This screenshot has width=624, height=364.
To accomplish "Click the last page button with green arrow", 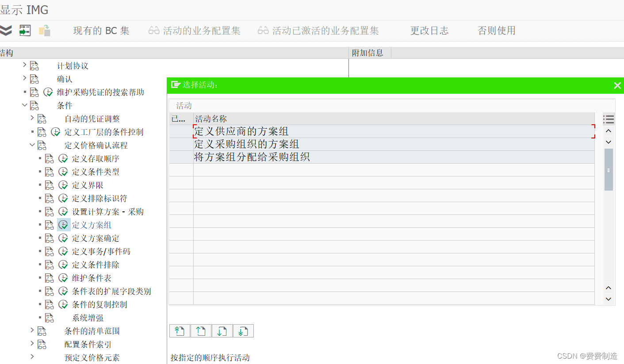I will 243,331.
